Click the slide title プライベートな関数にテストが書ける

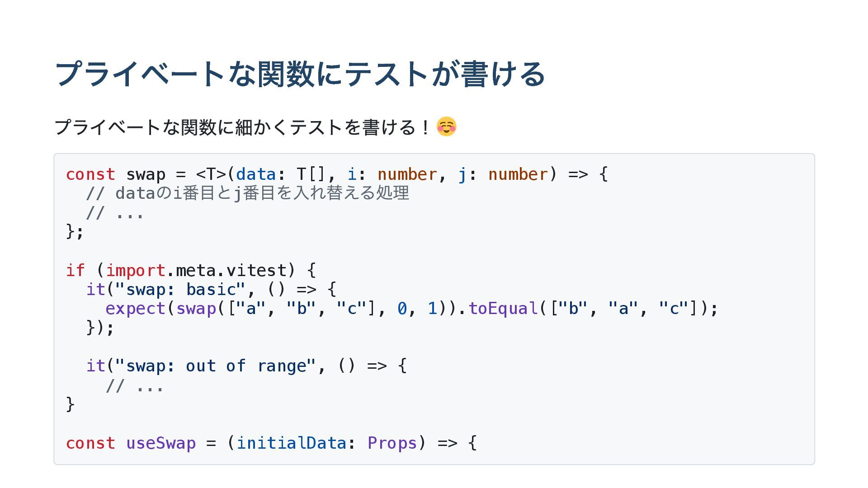[x=300, y=74]
